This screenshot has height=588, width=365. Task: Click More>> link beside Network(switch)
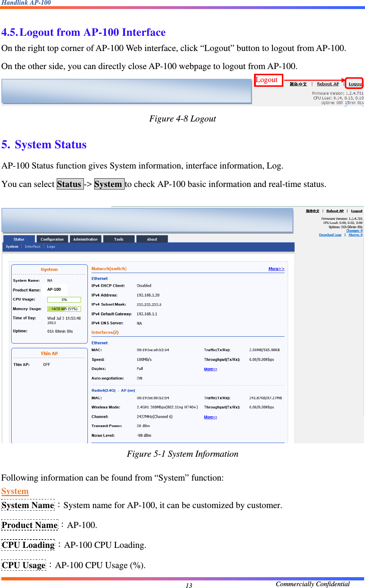[x=276, y=269]
